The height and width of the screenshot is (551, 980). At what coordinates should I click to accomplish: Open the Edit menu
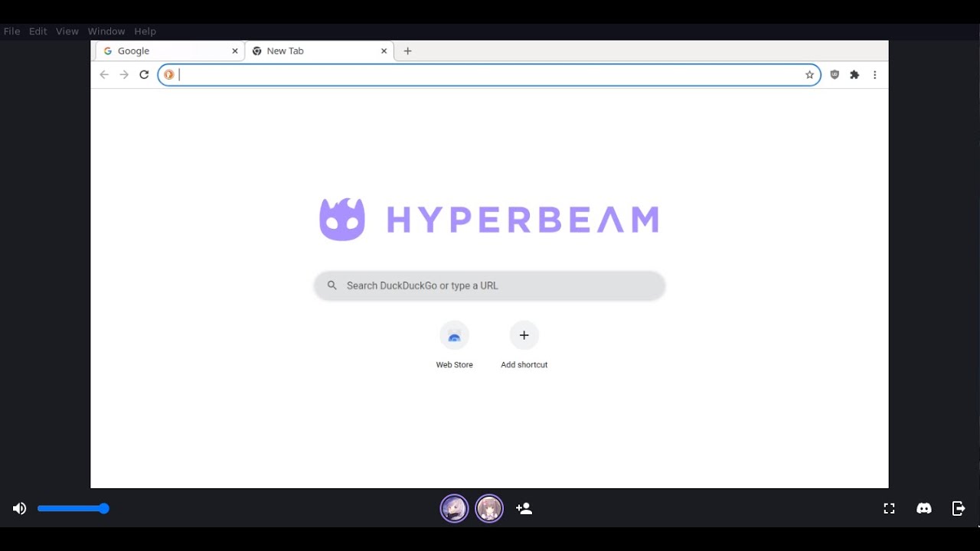click(x=38, y=31)
